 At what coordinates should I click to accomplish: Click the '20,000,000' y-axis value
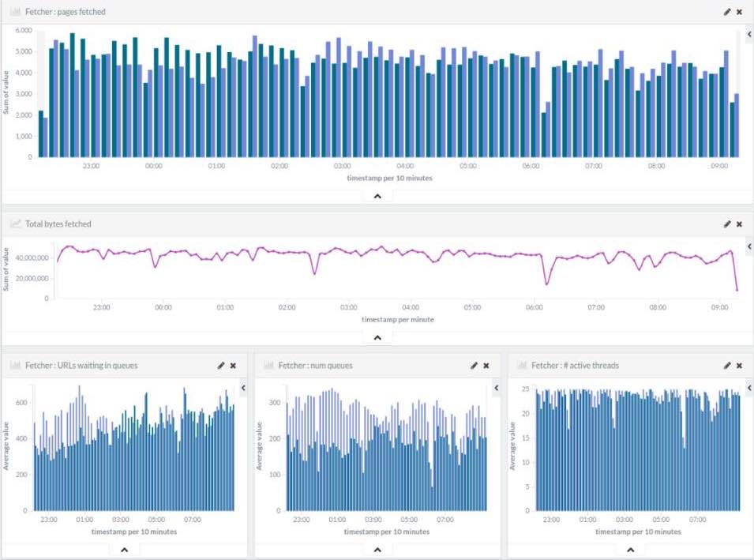click(32, 279)
